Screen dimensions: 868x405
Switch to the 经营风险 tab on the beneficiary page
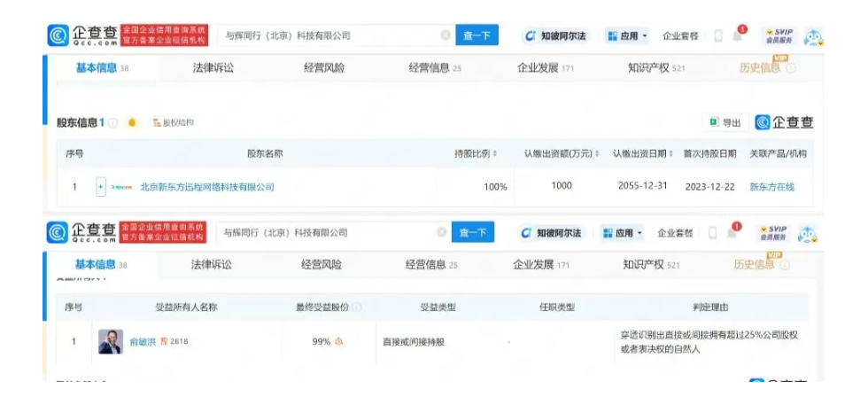tap(322, 265)
